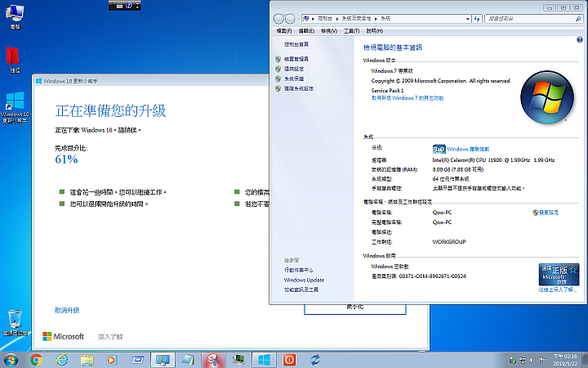Select the Recycle Bin desktop icon
Image resolution: width=588 pixels, height=368 pixels.
point(15,322)
